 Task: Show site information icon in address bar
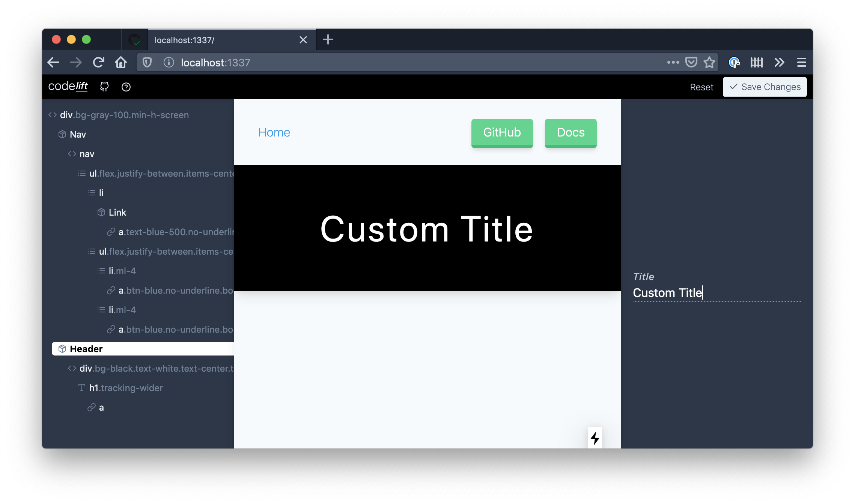coord(169,62)
